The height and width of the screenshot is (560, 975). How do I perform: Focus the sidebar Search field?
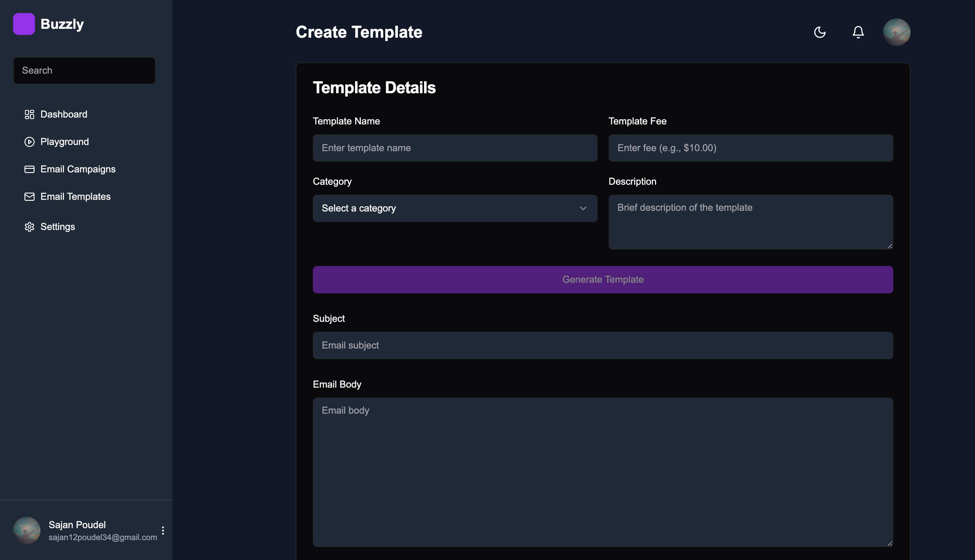84,70
